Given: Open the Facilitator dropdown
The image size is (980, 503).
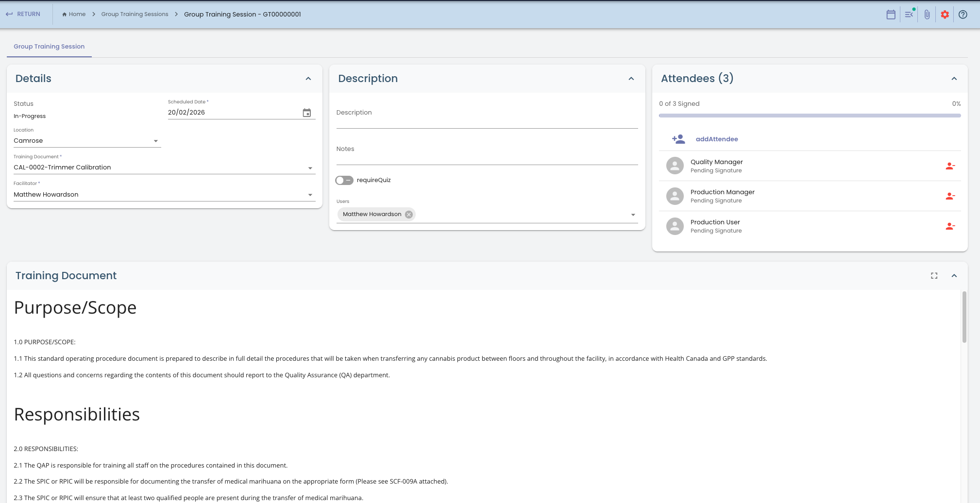Looking at the screenshot, I should point(165,195).
